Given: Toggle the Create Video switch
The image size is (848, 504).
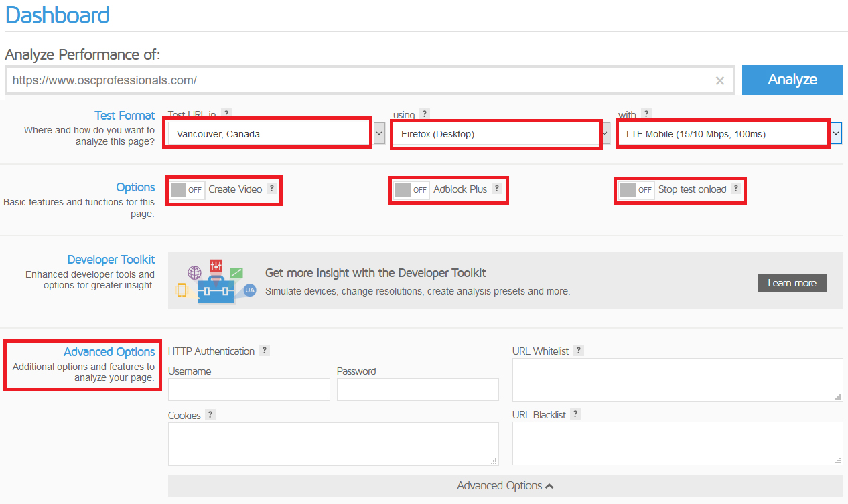Looking at the screenshot, I should point(187,189).
